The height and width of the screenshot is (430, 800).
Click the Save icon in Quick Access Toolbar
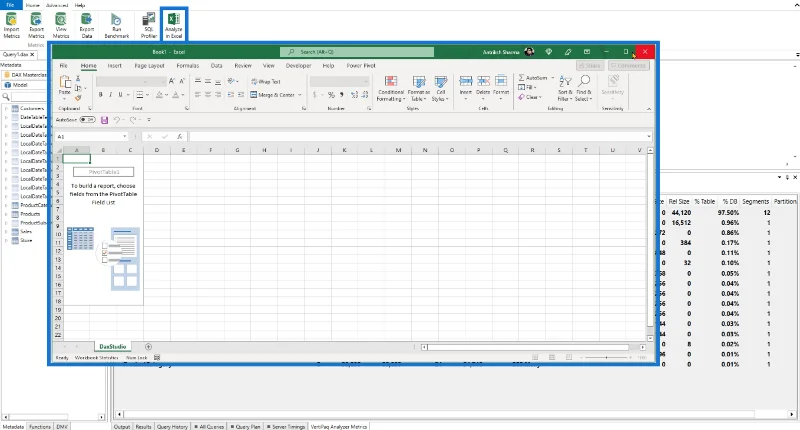105,120
